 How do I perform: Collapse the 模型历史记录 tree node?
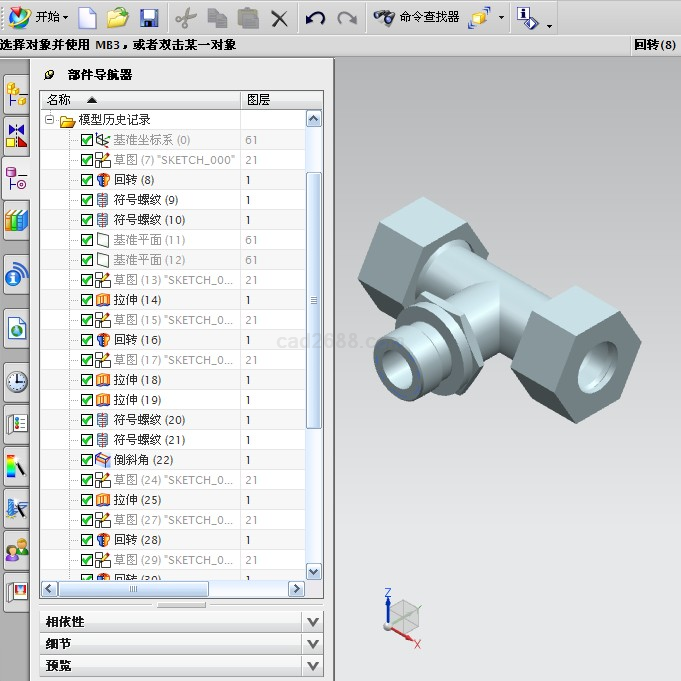pyautogui.click(x=50, y=120)
